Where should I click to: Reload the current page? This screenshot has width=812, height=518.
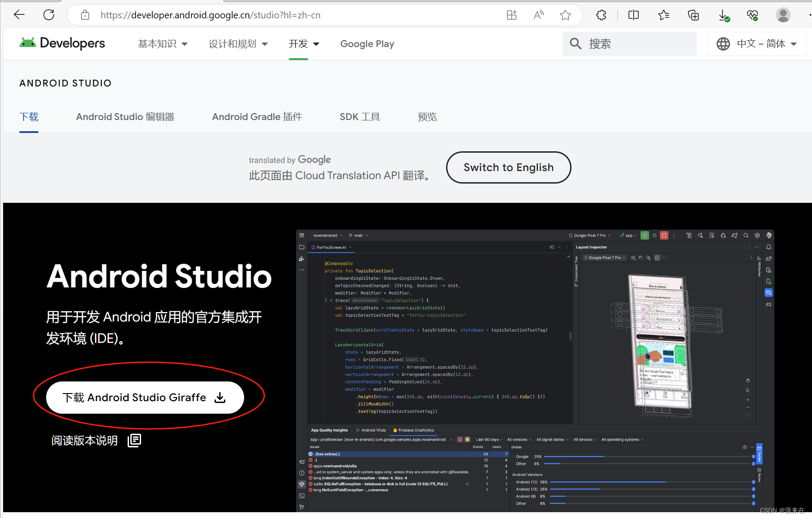pyautogui.click(x=49, y=15)
